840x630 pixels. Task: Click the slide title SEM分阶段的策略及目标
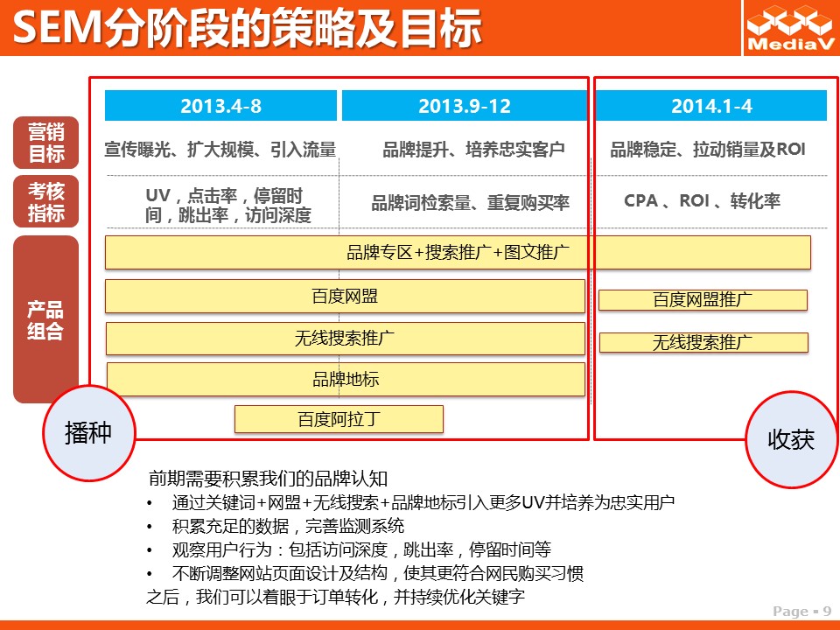tap(248, 29)
